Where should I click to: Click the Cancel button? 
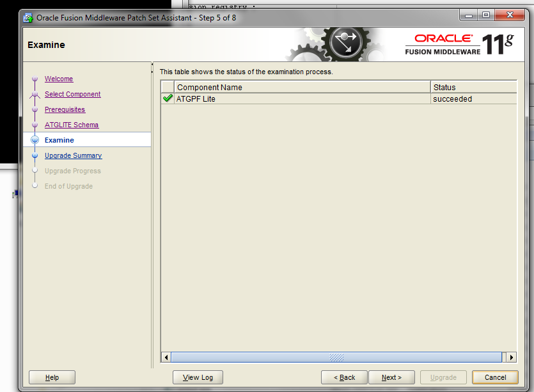(x=495, y=377)
